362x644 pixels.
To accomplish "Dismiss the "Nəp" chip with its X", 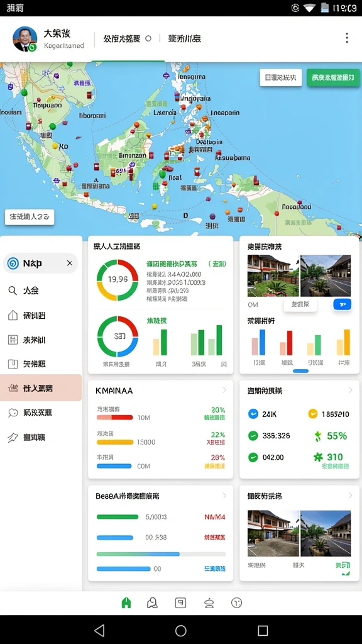I will (69, 264).
